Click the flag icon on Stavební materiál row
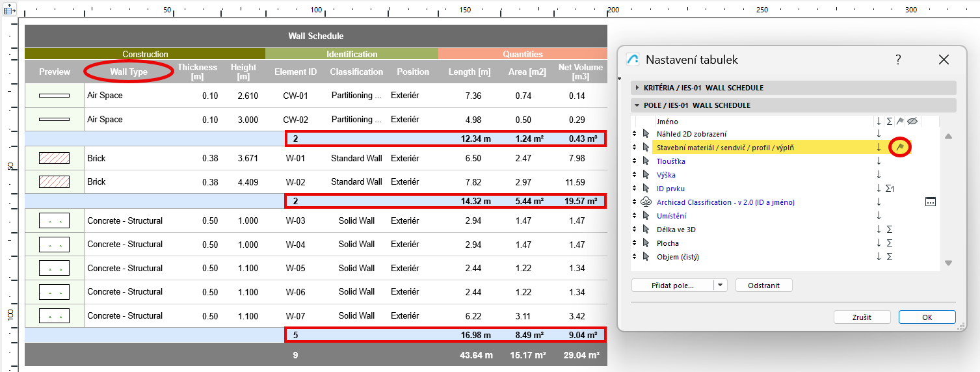This screenshot has height=372, width=980. point(900,148)
